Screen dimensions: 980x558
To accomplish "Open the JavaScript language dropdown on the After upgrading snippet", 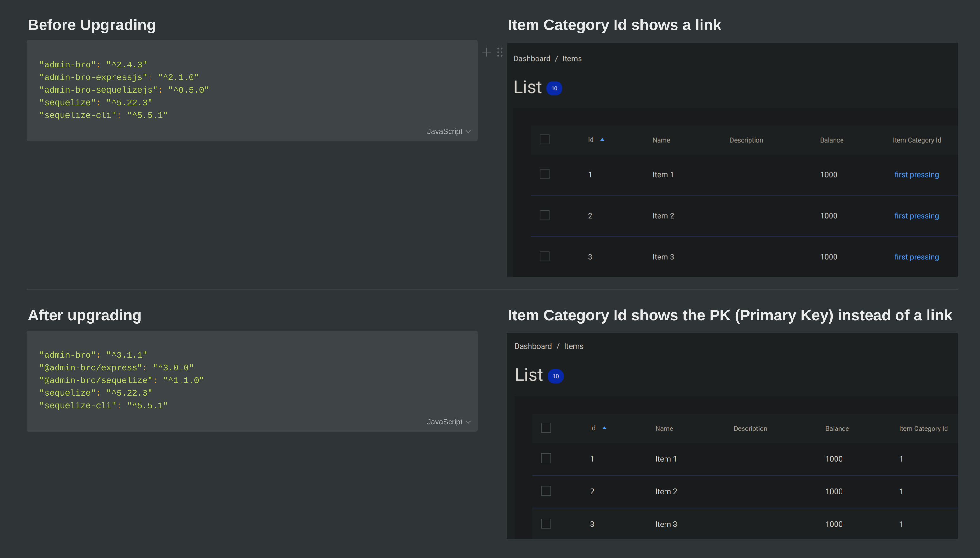I will click(449, 422).
